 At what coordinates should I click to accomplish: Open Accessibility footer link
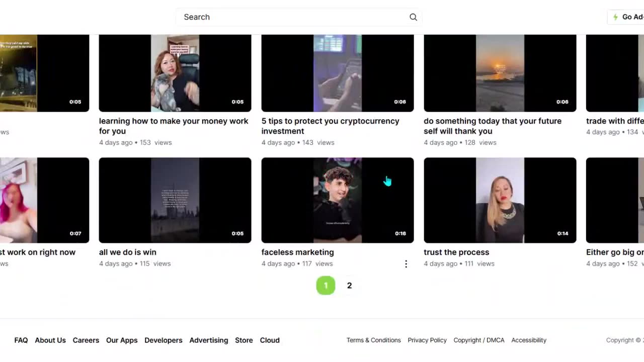[x=529, y=340]
